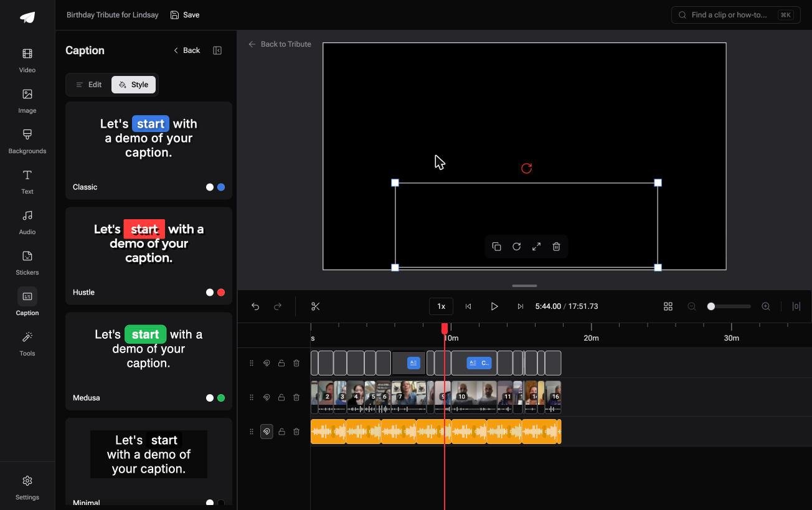
Task: Open the Text panel in sidebar
Action: (27, 182)
